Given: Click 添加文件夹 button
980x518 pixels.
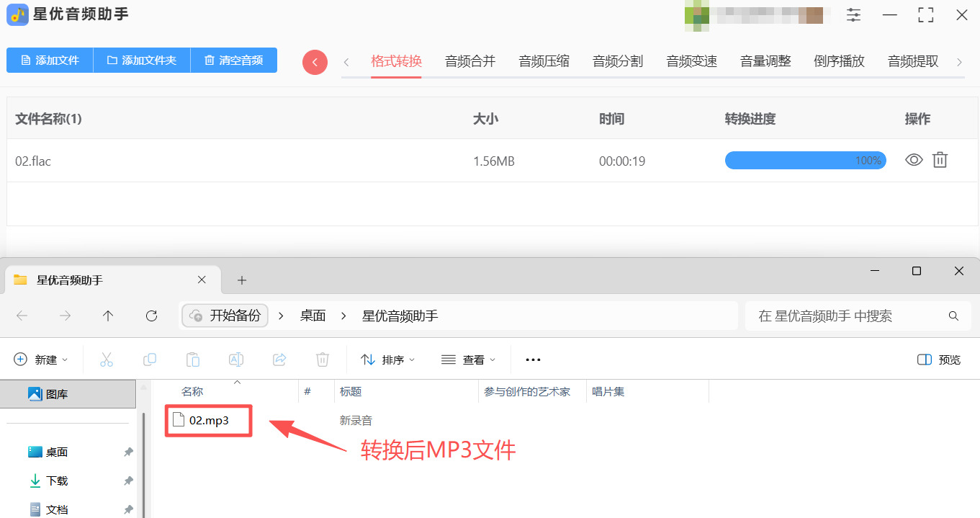Looking at the screenshot, I should click(142, 61).
